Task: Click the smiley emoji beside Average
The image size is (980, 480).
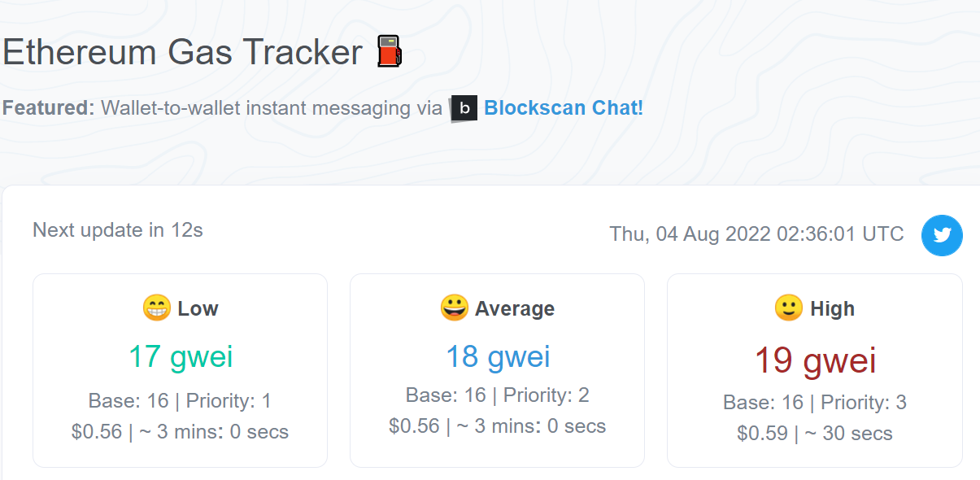Action: tap(454, 308)
